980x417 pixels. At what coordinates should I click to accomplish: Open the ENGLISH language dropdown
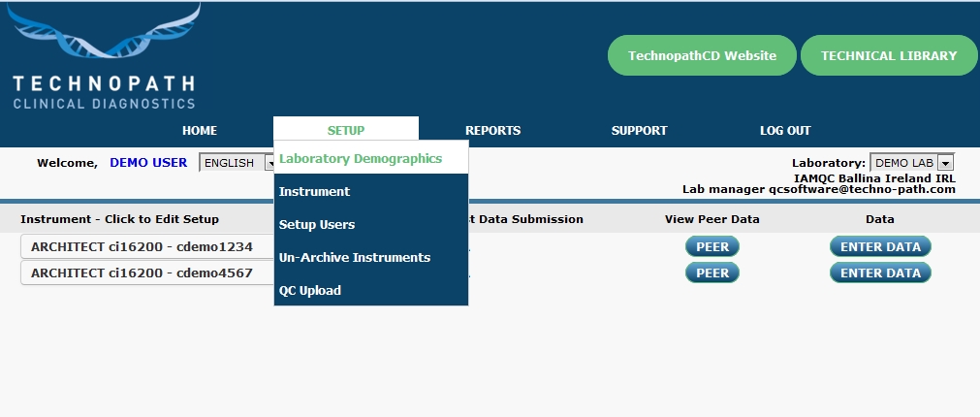[x=237, y=163]
